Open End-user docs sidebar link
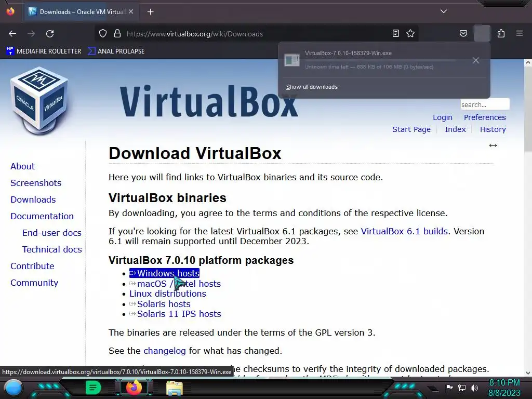This screenshot has height=399, width=532. pos(51,233)
